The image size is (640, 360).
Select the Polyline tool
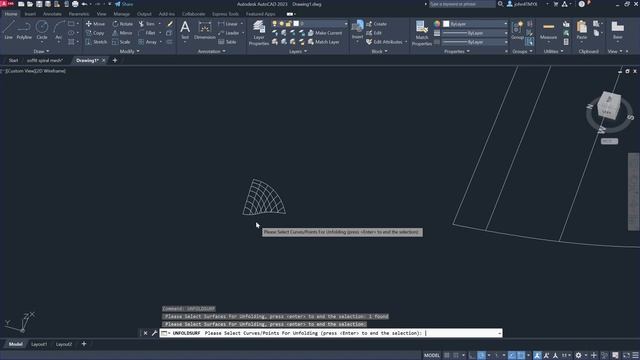point(24,29)
